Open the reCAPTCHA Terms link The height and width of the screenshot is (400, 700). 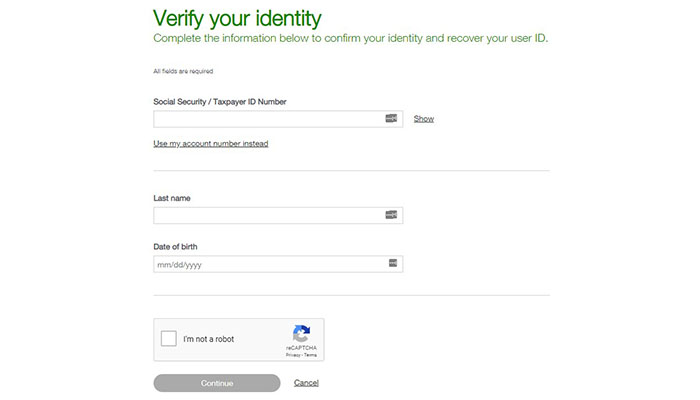[x=311, y=355]
